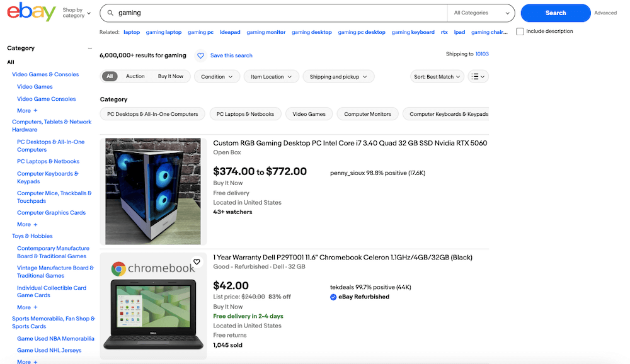Open Vintage Manufacture Board & Traditional Games link
Viewport: 630px width, 364px height.
click(x=55, y=271)
